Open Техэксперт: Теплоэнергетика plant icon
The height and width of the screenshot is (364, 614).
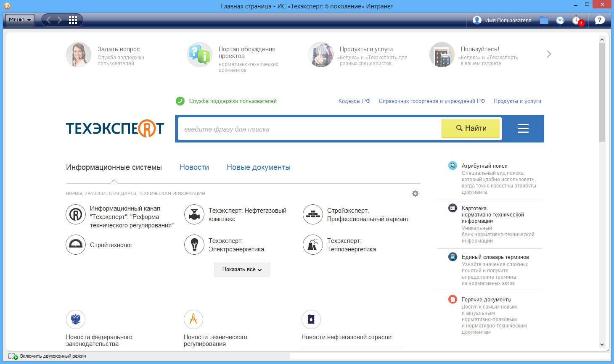point(313,245)
